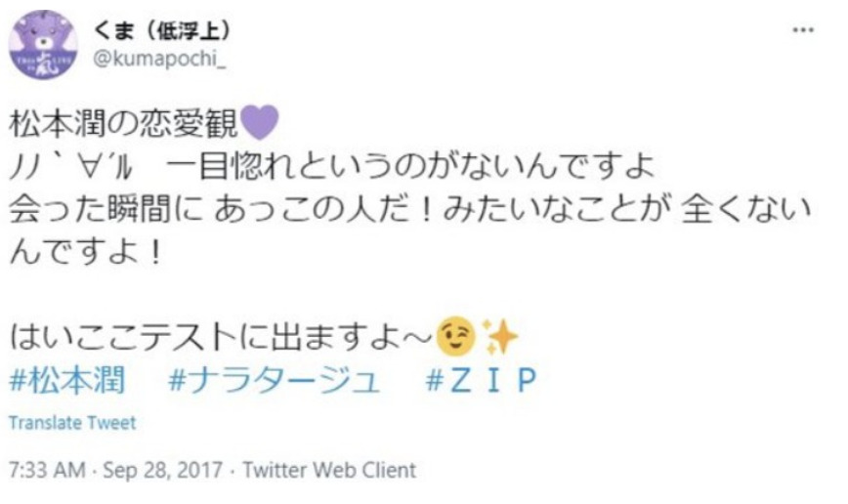Click the line starting 会った瞬間に
This screenshot has height=504, width=848.
[410, 209]
